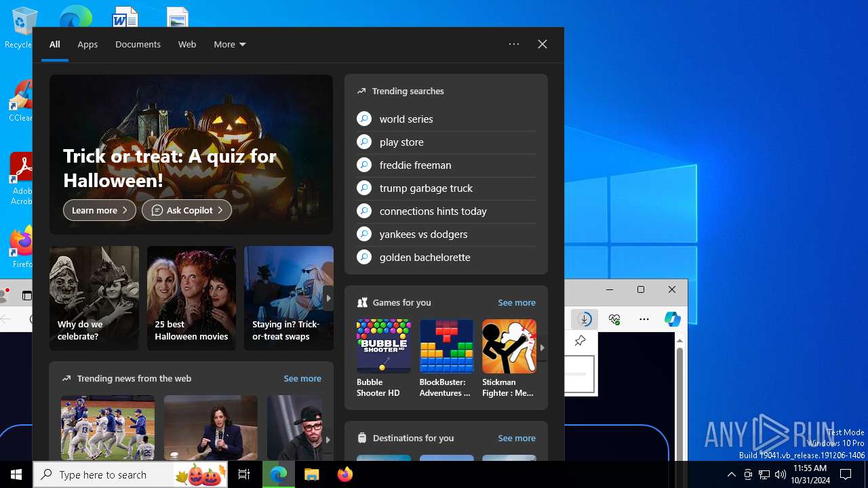Open BlockBuster: Adventures game
Image resolution: width=868 pixels, height=488 pixels.
[x=446, y=359]
